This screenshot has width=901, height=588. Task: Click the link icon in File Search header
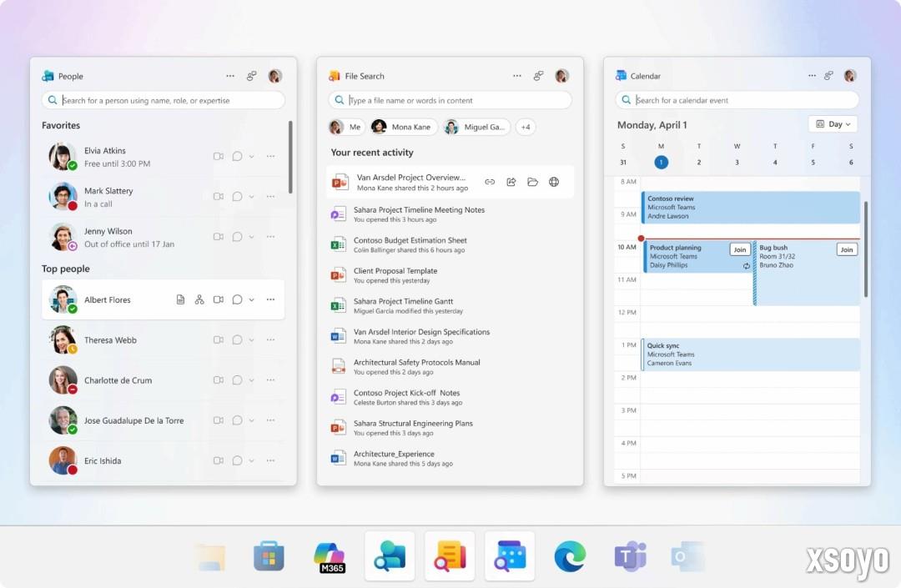point(538,76)
